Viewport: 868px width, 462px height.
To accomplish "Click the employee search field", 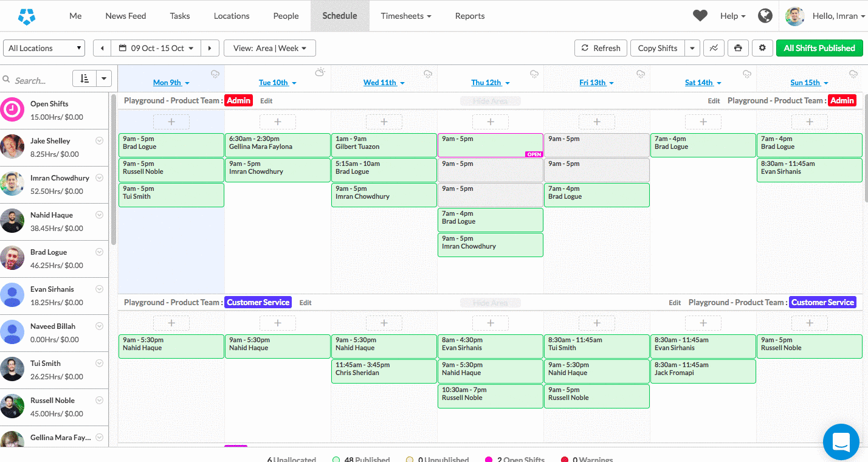I will [36, 80].
